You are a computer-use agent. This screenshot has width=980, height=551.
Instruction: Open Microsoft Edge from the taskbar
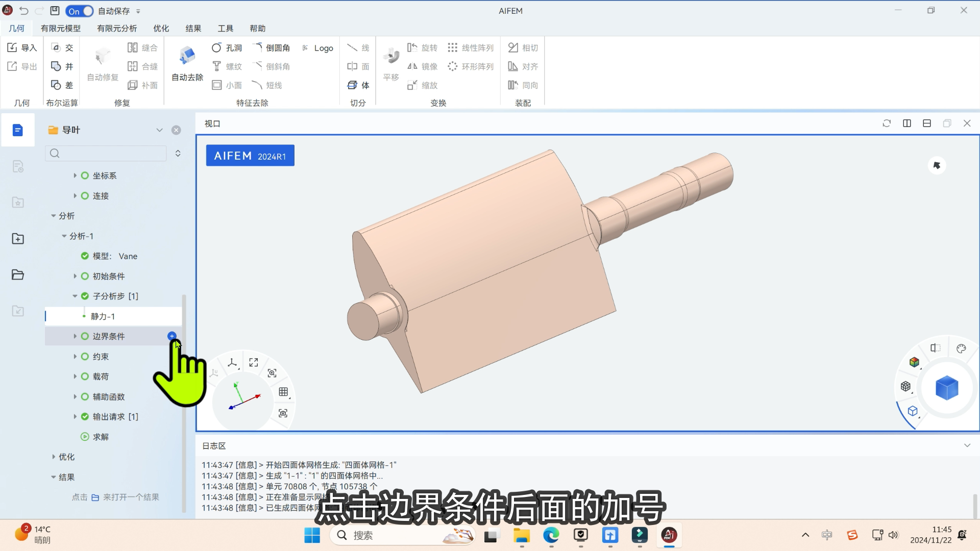(551, 535)
